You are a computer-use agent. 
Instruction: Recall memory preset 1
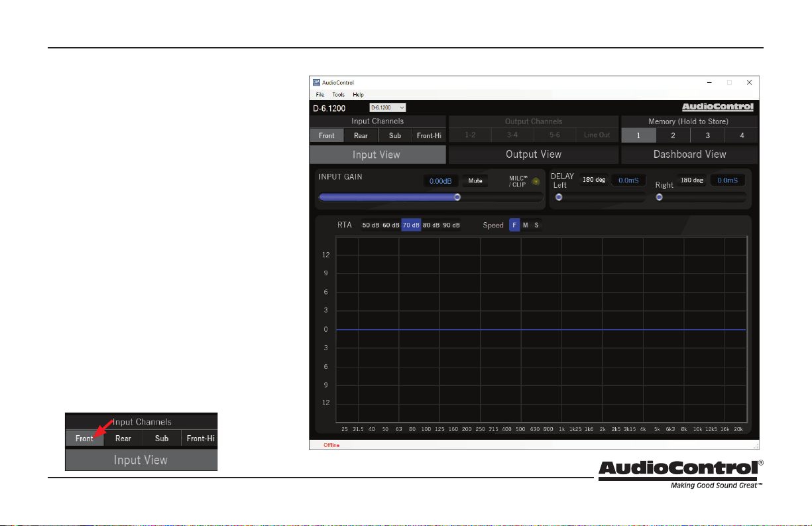[x=638, y=135]
